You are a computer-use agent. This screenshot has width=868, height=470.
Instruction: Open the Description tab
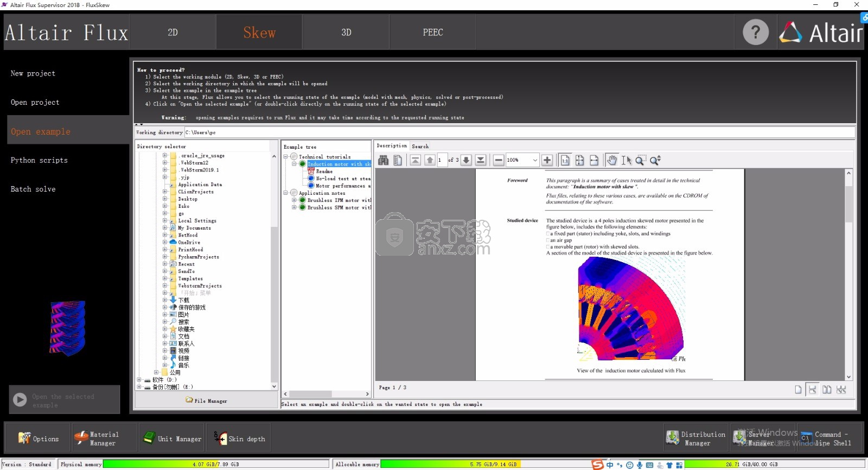click(392, 145)
